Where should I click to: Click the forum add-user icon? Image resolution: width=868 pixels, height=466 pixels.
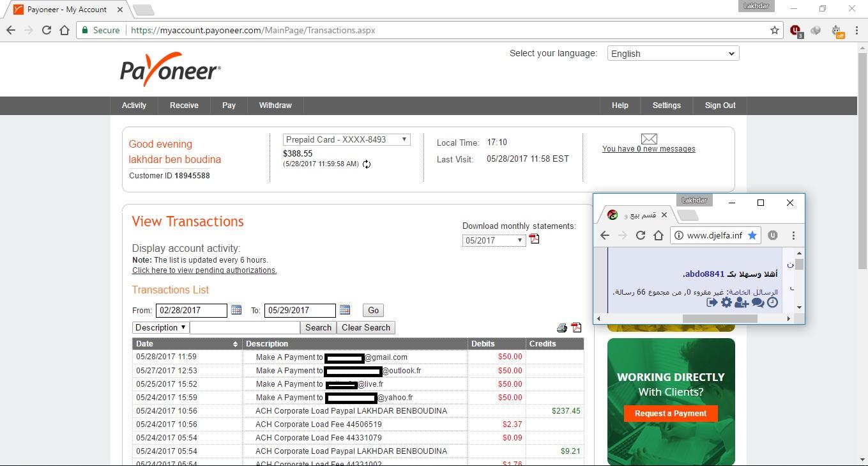coord(742,302)
